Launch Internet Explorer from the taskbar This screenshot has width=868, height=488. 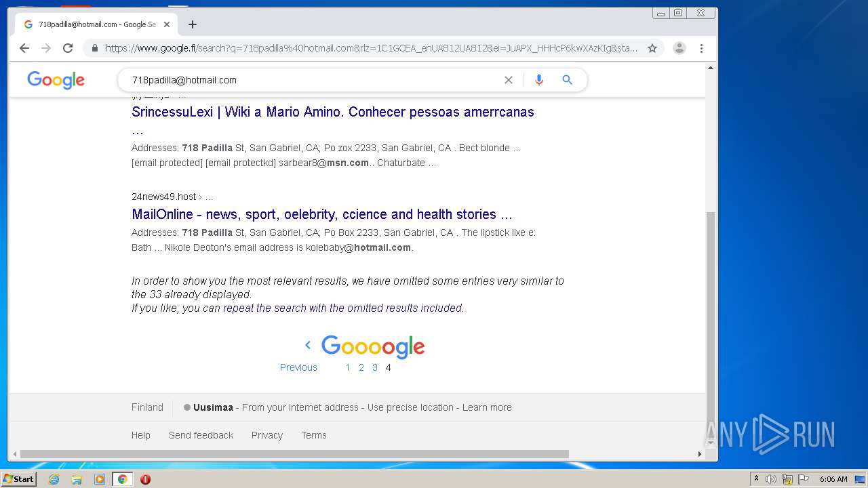tap(54, 479)
